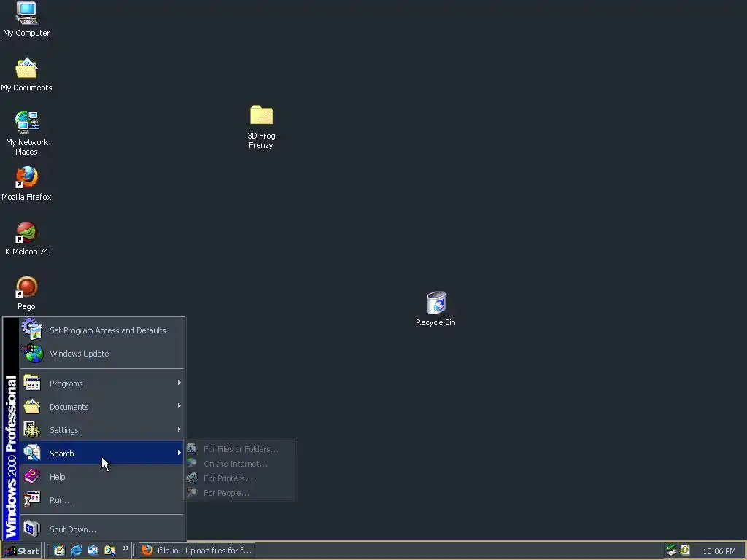The height and width of the screenshot is (560, 747).
Task: Choose Search For Files or Folders...
Action: [239, 449]
